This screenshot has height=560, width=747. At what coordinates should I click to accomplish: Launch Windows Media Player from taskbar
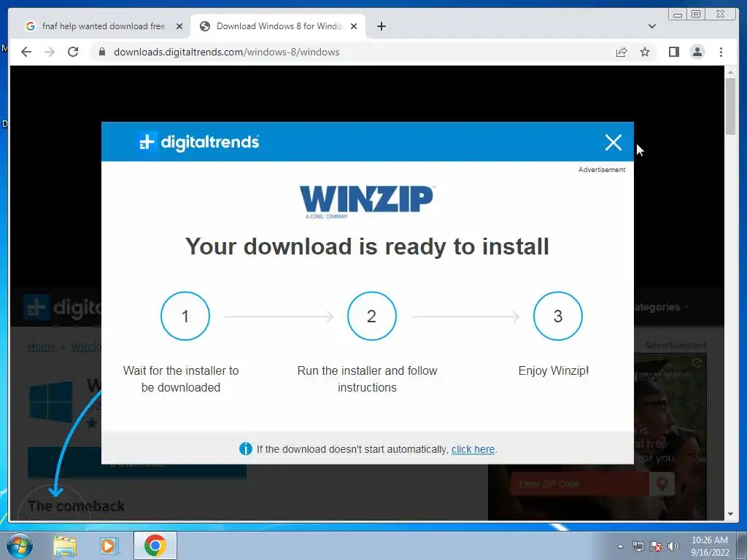click(109, 545)
